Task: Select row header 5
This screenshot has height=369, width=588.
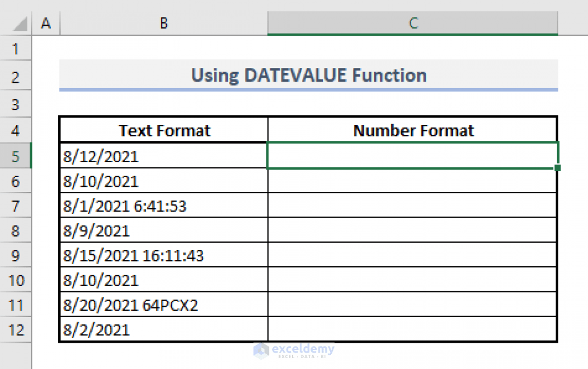Action: 15,155
